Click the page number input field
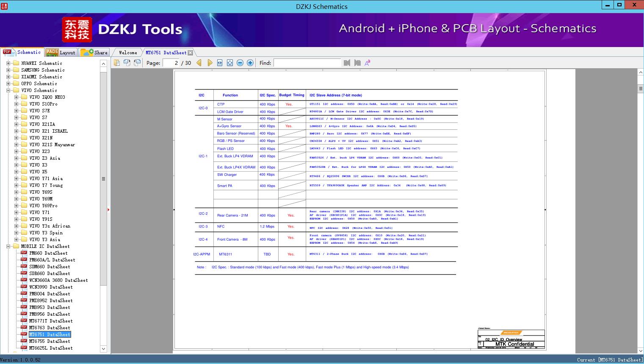Screen dimensions: 644x364 (171, 63)
